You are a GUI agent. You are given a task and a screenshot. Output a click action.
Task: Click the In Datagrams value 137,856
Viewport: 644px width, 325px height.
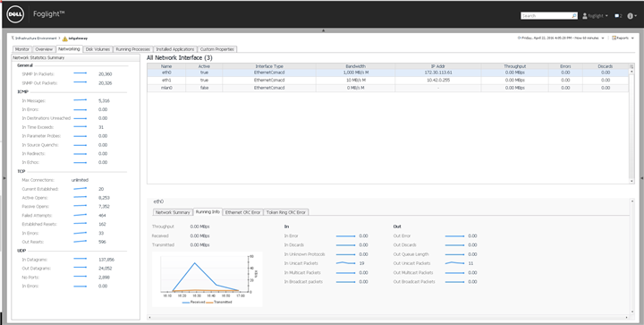(x=106, y=260)
